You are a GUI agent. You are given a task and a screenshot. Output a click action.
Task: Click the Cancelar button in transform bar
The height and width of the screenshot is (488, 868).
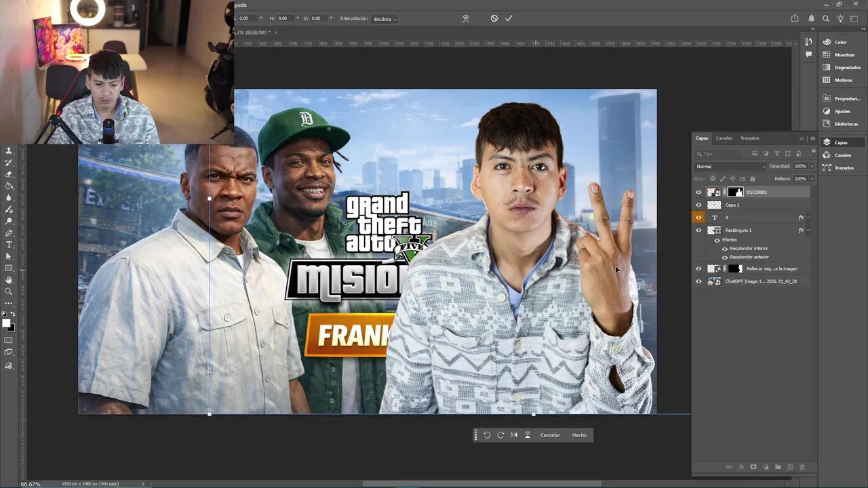[x=550, y=435]
